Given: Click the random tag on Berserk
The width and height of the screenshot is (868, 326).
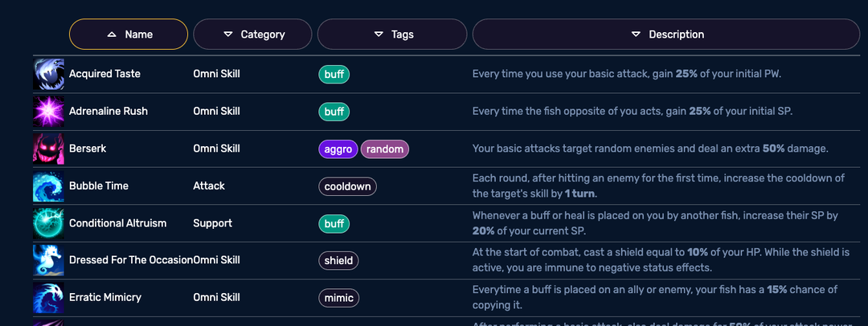Looking at the screenshot, I should pyautogui.click(x=385, y=149).
